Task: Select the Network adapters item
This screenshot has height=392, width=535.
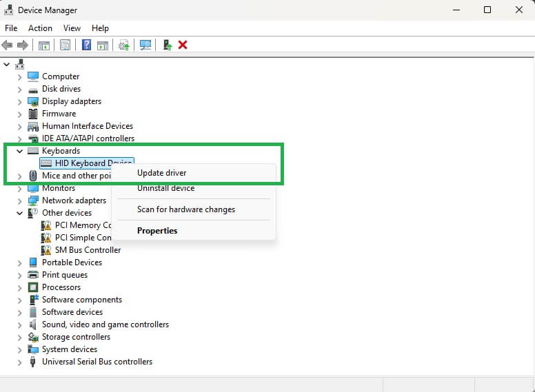Action: coord(74,200)
